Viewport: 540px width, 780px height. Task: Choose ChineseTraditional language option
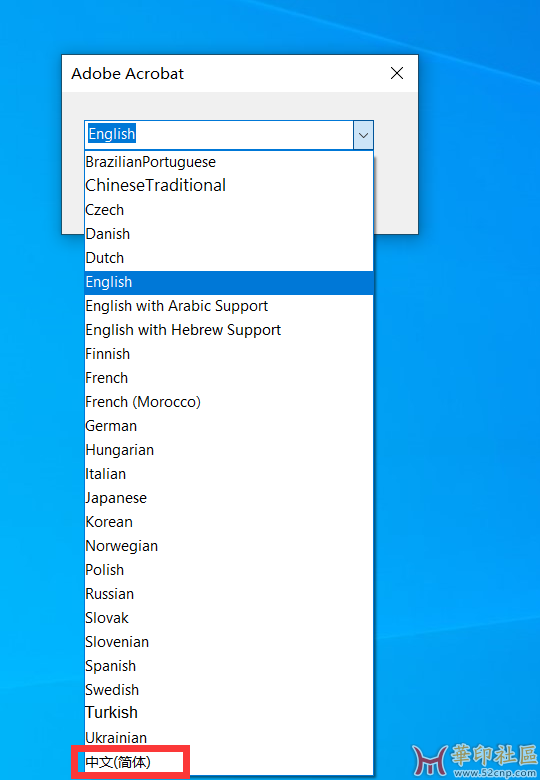(x=229, y=186)
